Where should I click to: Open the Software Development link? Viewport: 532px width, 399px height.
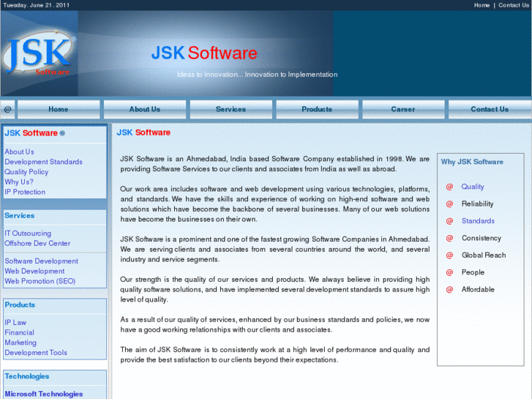[x=42, y=261]
